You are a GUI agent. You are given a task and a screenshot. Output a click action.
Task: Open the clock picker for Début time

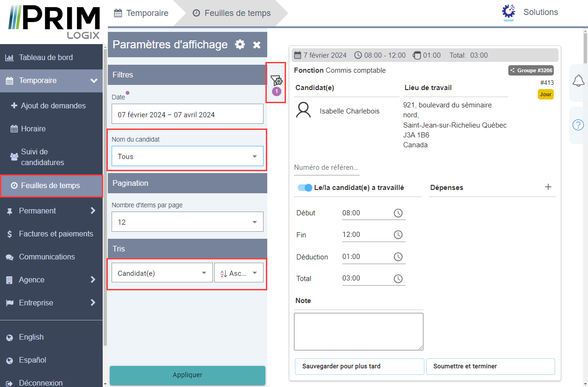tap(398, 213)
